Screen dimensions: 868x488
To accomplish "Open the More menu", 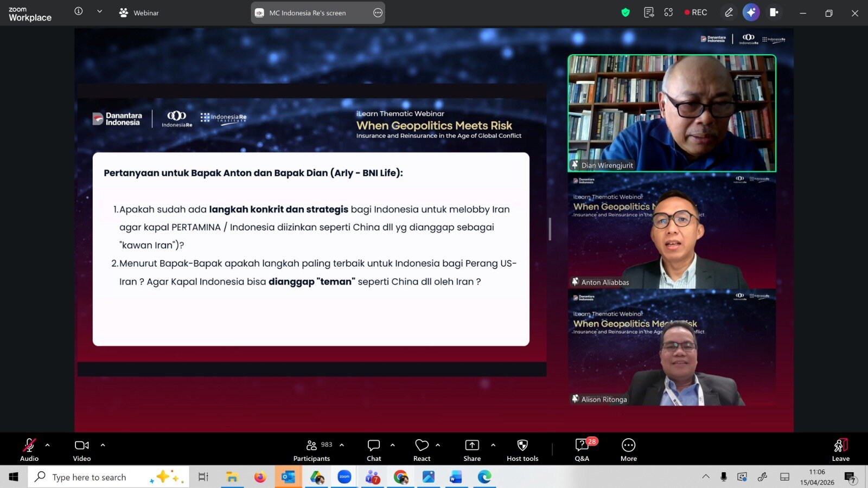I will (x=629, y=450).
